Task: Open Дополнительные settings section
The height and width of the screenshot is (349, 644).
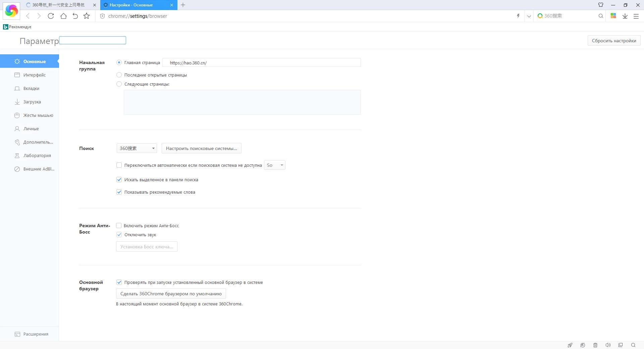Action: (x=30, y=142)
